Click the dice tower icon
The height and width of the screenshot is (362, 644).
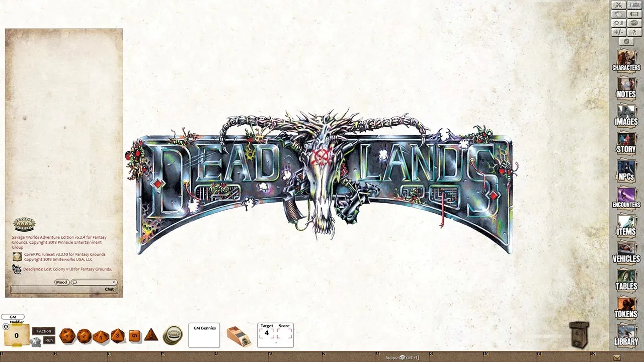[x=579, y=334]
